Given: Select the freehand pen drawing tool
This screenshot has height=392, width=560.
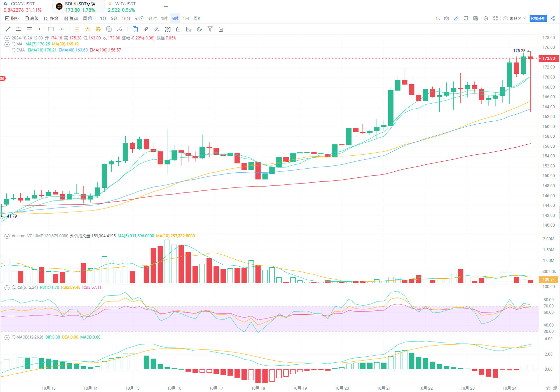Looking at the screenshot, I should (x=157, y=29).
